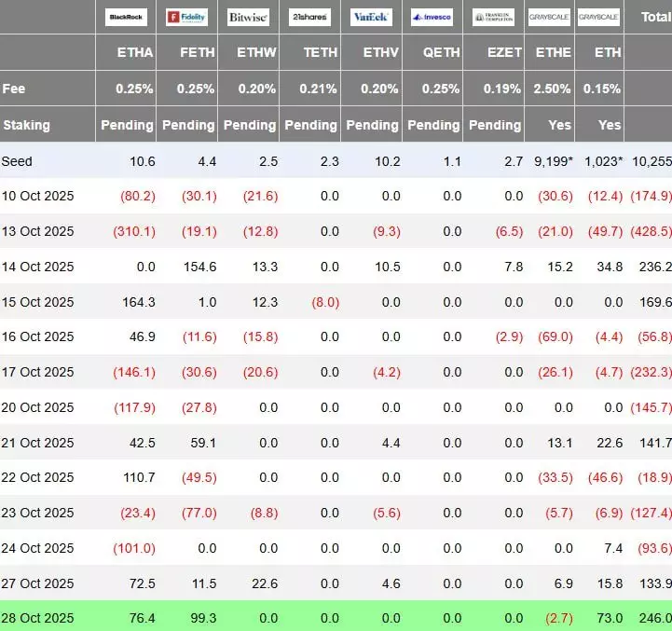Click the 21shares logo
The image size is (672, 631).
(309, 18)
